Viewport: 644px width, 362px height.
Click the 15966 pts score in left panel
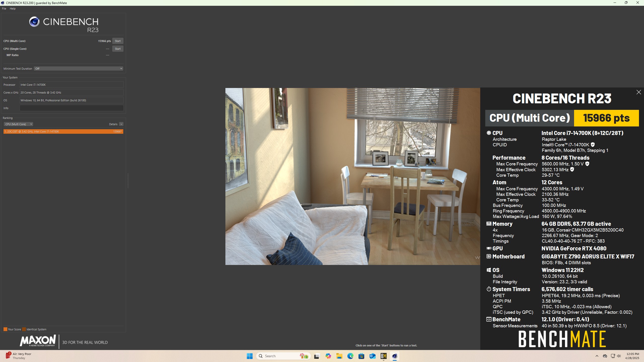click(x=104, y=41)
